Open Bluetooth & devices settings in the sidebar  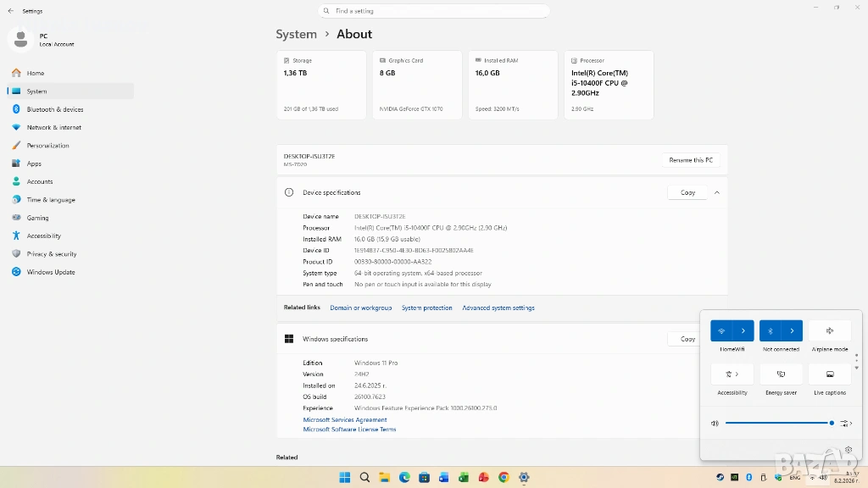(x=54, y=109)
